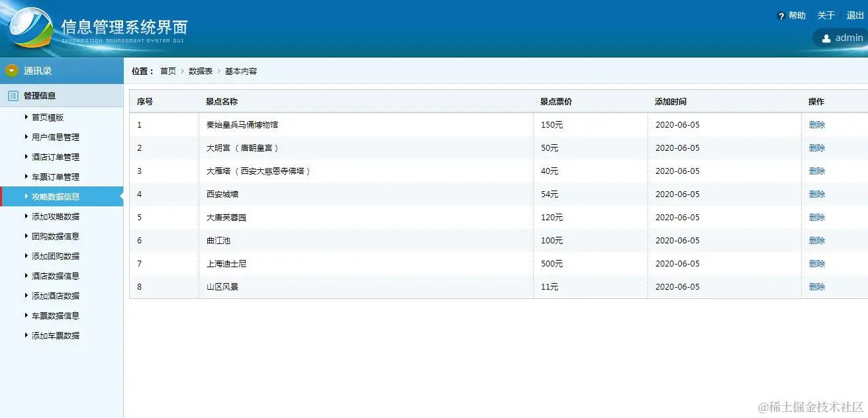This screenshot has width=868, height=418.
Task: Open the 管理信息 section header
Action: (62, 95)
